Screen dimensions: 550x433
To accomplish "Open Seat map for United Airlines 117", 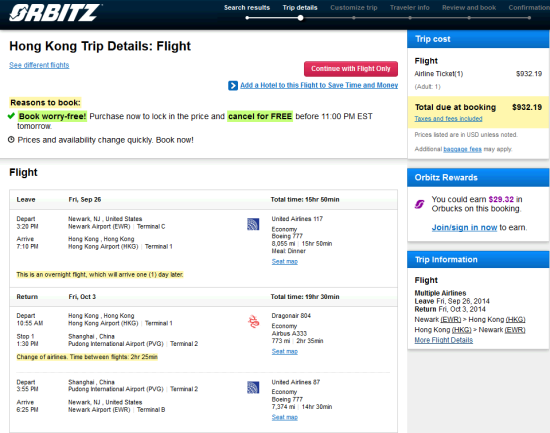I will coord(284,261).
